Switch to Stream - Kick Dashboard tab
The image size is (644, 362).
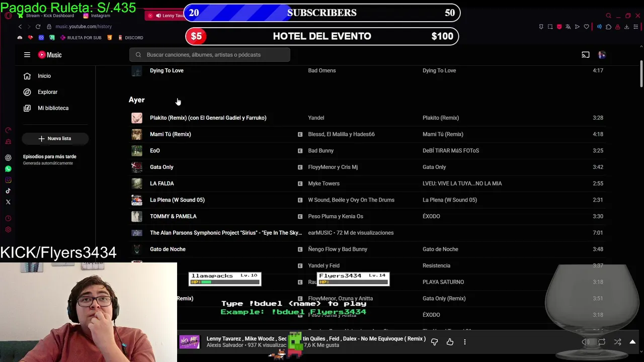pos(46,16)
